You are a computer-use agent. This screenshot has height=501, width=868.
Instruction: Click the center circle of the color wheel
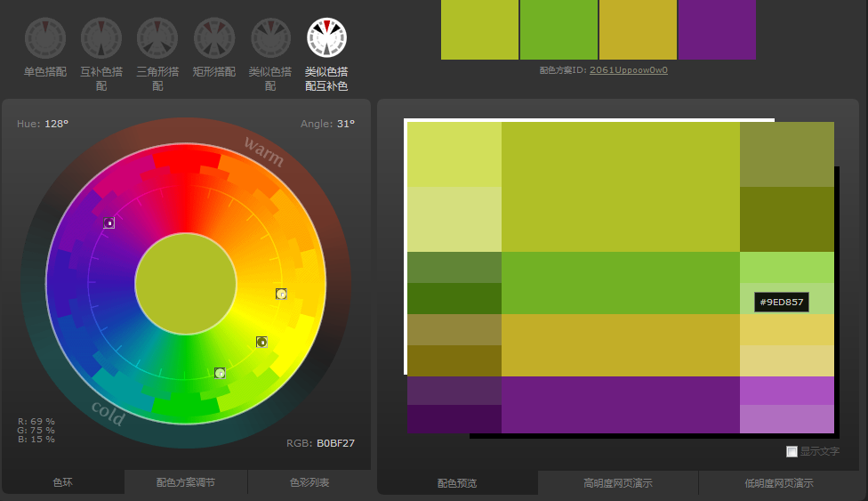click(186, 284)
